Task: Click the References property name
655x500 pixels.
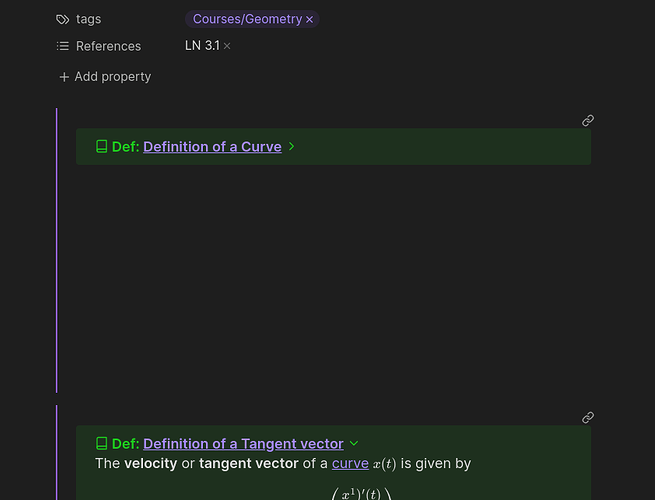Action: [x=108, y=46]
